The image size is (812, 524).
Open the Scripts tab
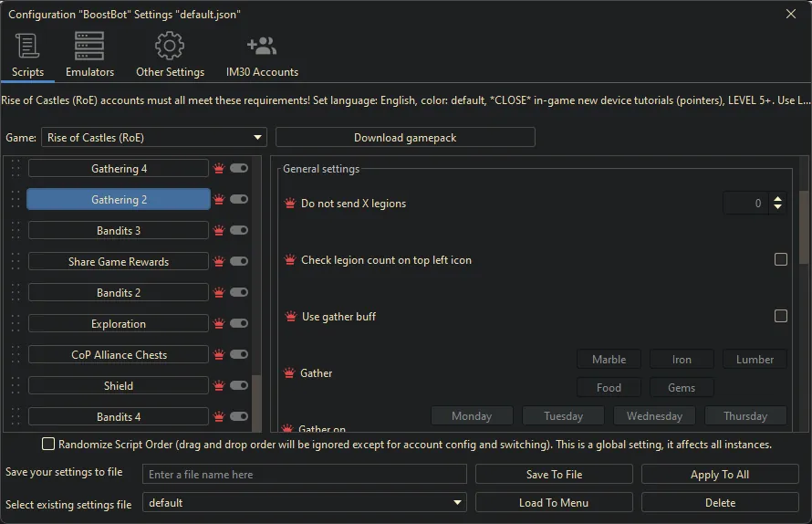coord(27,55)
